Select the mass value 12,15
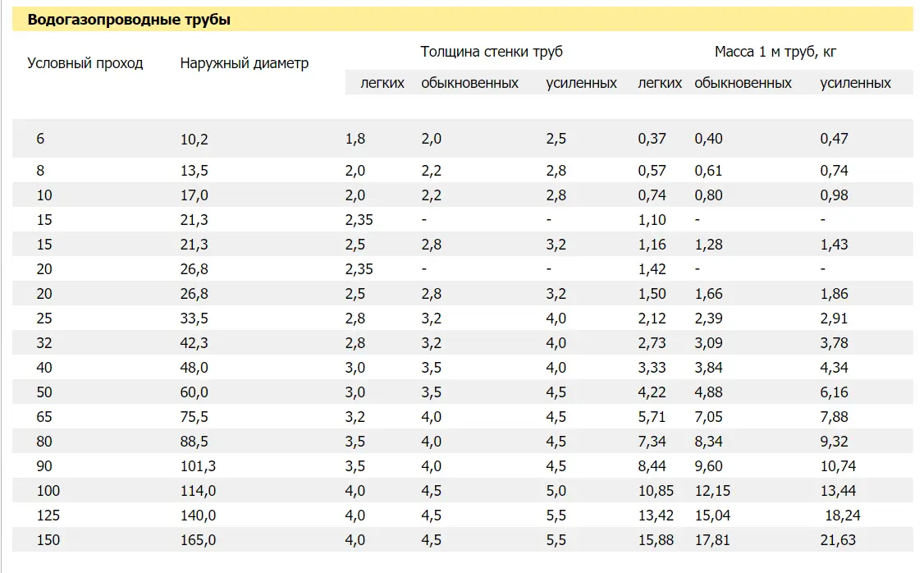The width and height of the screenshot is (924, 573). point(712,491)
